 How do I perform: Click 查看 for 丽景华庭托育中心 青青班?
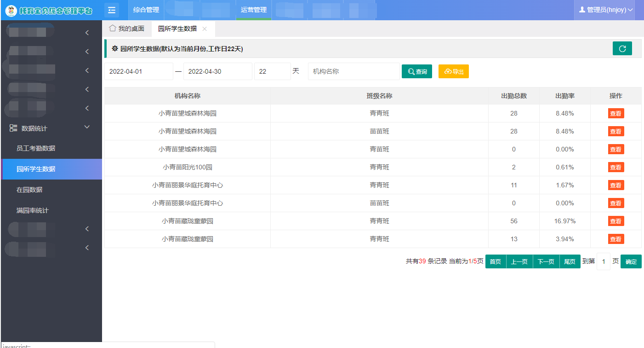(616, 185)
